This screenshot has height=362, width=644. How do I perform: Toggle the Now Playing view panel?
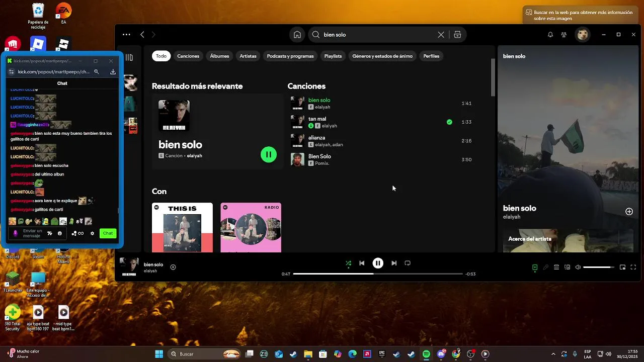click(535, 267)
